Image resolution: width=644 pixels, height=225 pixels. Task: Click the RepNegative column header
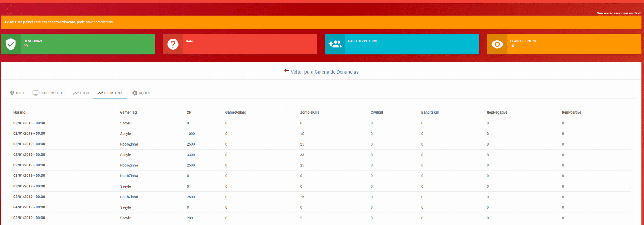click(x=497, y=112)
